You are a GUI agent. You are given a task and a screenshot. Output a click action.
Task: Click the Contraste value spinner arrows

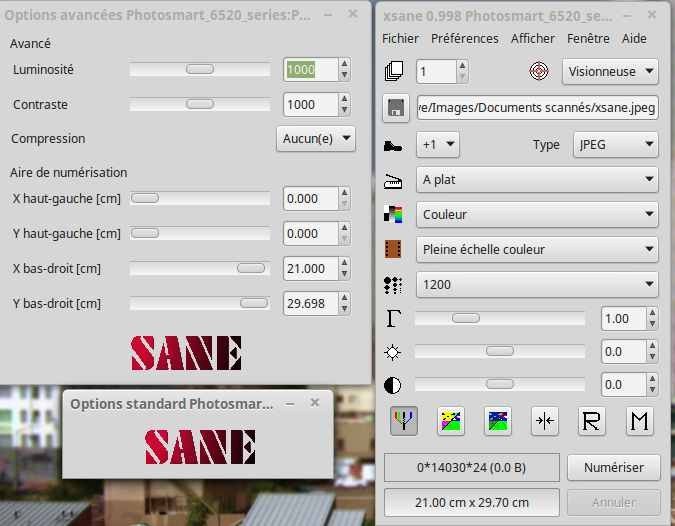pos(345,105)
